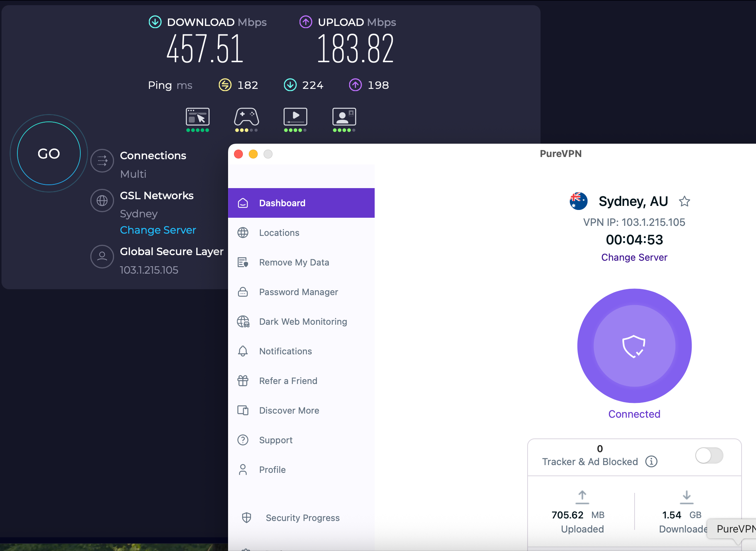This screenshot has width=756, height=551.
Task: Toggle the Tracker & Ad Blocked switch
Action: [709, 455]
